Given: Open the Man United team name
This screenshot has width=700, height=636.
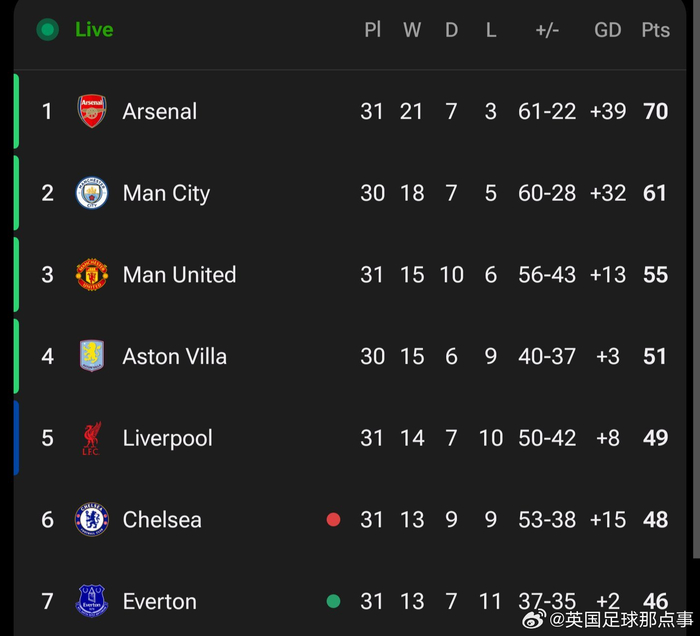Looking at the screenshot, I should tap(179, 275).
